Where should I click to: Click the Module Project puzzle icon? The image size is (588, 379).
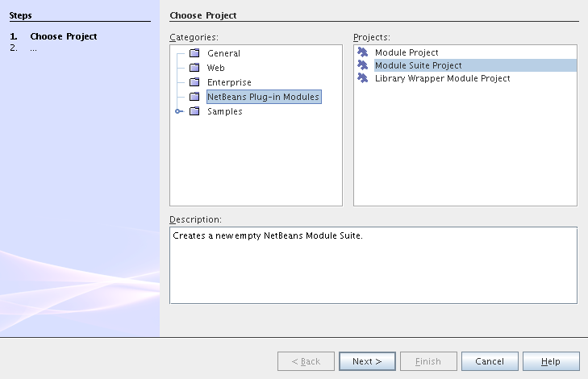click(363, 52)
